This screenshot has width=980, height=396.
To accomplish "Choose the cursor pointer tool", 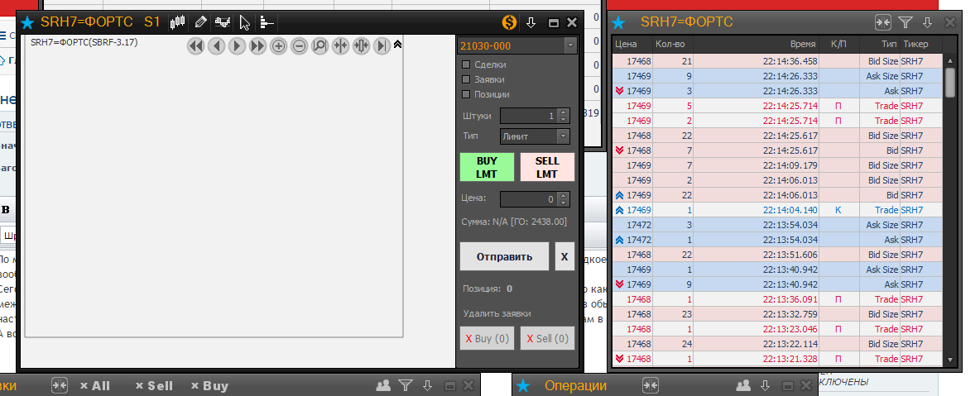I will tap(244, 22).
